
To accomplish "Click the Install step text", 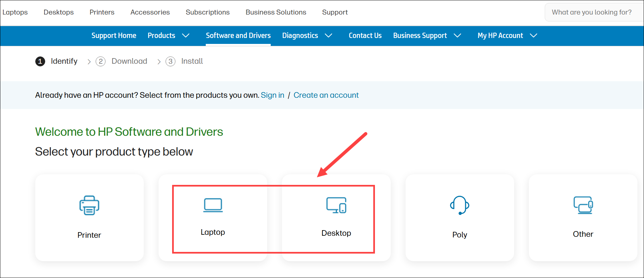I will (x=192, y=61).
